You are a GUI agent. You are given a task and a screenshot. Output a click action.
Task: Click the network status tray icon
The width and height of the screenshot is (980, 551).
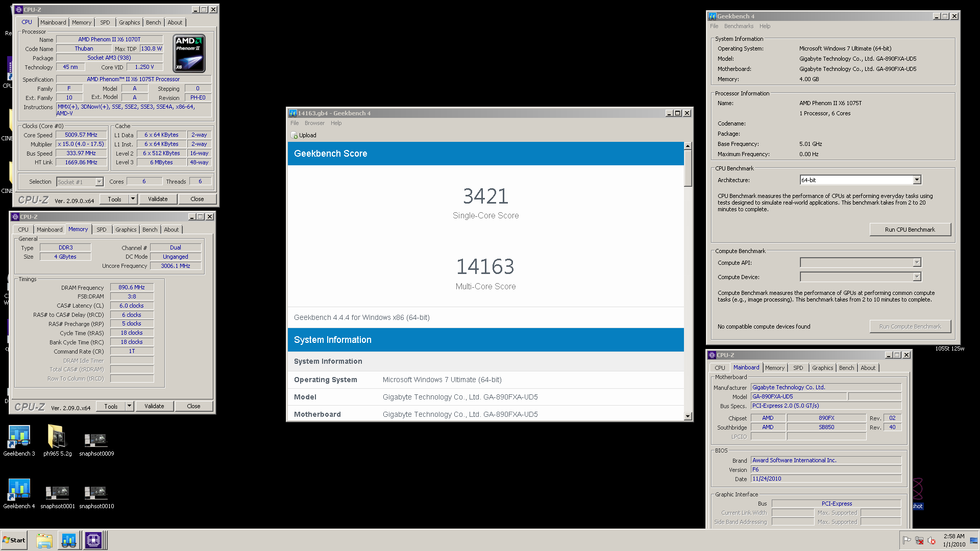[x=919, y=540]
